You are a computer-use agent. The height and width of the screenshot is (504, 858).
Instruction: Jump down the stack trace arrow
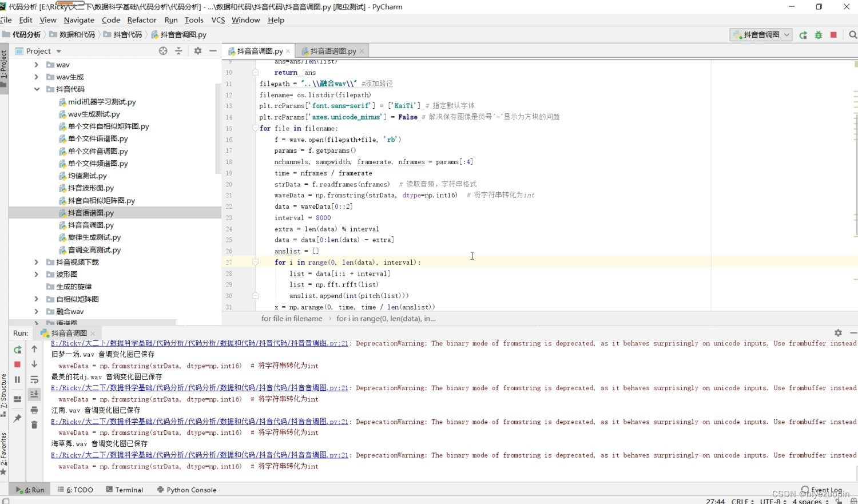click(34, 364)
